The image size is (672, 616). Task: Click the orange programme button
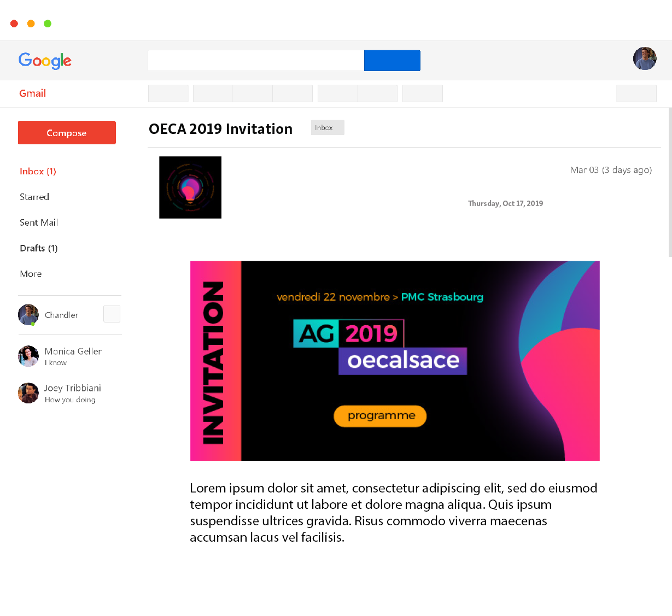pos(380,416)
